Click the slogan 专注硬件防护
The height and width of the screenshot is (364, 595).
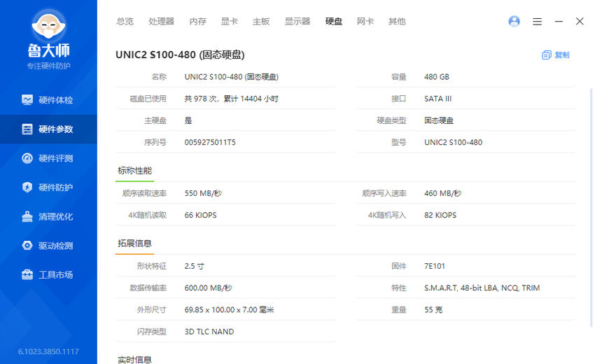pyautogui.click(x=48, y=66)
